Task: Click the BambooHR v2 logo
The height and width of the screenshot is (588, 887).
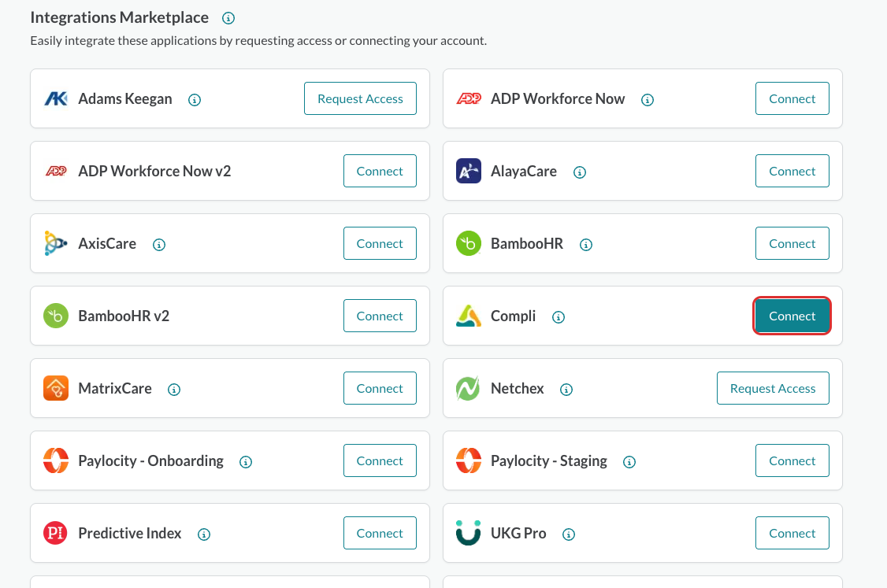Action: coord(56,316)
